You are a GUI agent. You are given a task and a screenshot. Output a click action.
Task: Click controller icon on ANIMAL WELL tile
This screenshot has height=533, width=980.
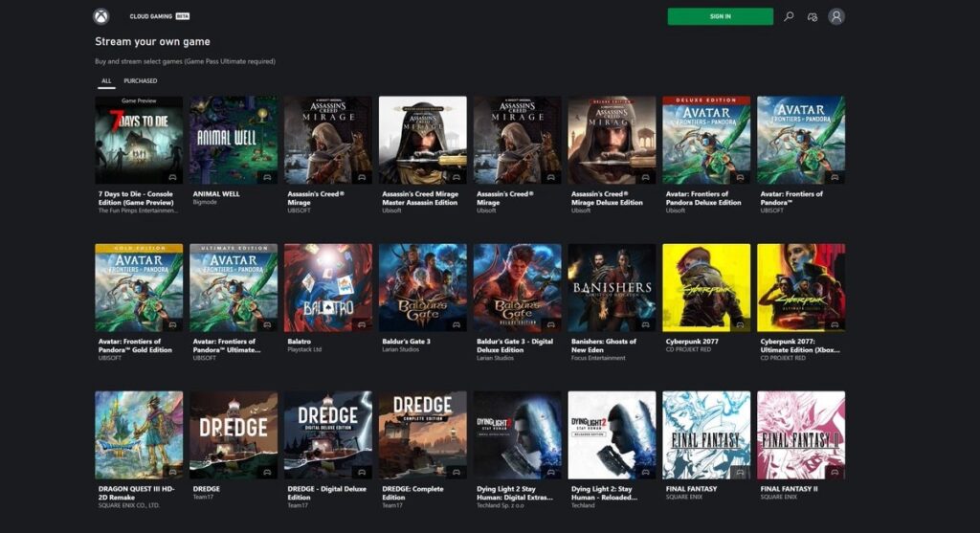tap(267, 177)
